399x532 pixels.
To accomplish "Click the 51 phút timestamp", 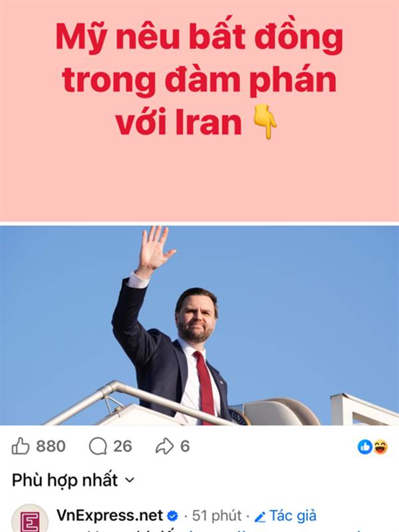I will tap(217, 516).
